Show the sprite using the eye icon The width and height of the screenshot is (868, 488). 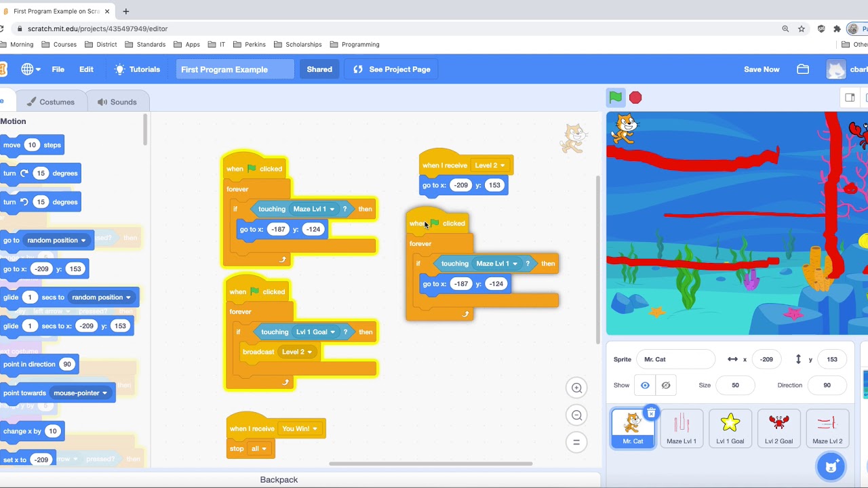(x=645, y=385)
